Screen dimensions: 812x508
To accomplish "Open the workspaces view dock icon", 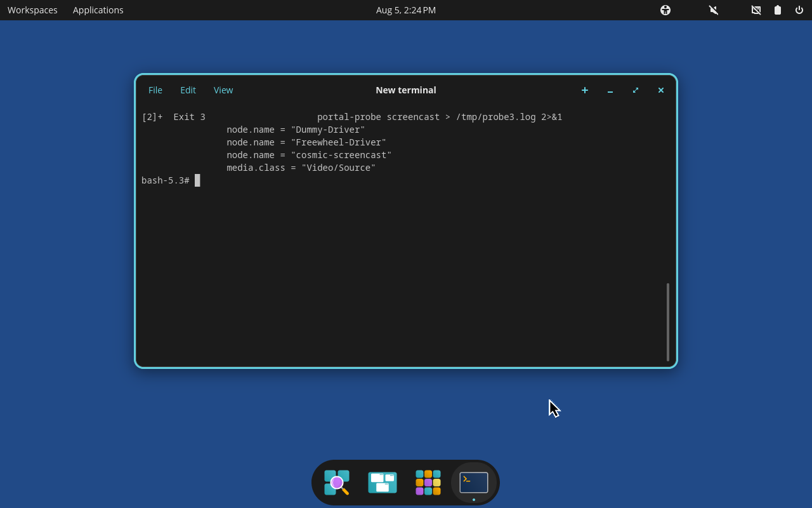I will point(383,483).
